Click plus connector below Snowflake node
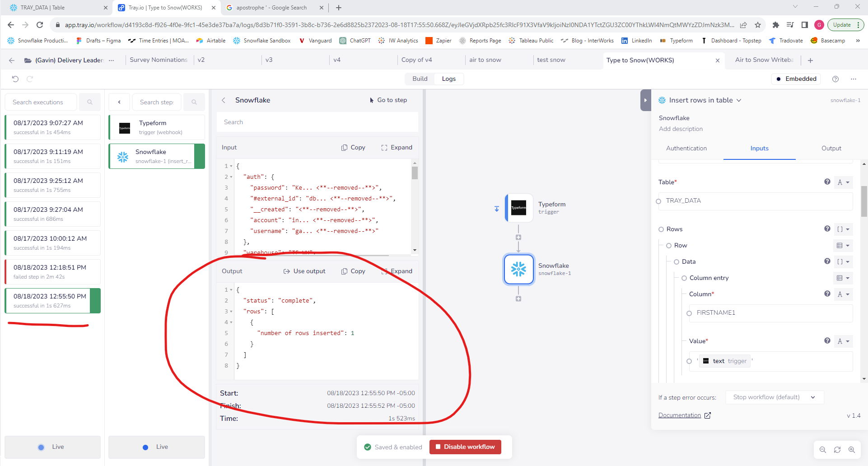868x466 pixels. click(518, 299)
